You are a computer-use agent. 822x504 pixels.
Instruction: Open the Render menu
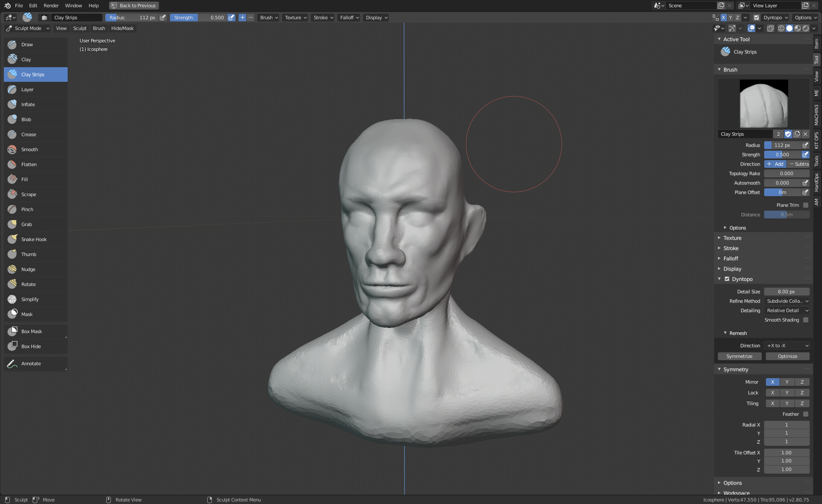51,6
